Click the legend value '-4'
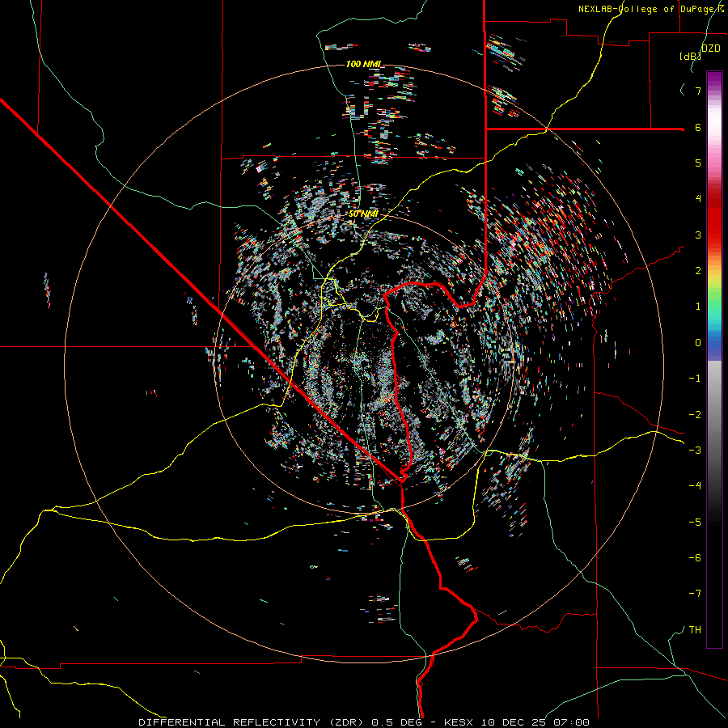The height and width of the screenshot is (728, 728). (x=695, y=486)
